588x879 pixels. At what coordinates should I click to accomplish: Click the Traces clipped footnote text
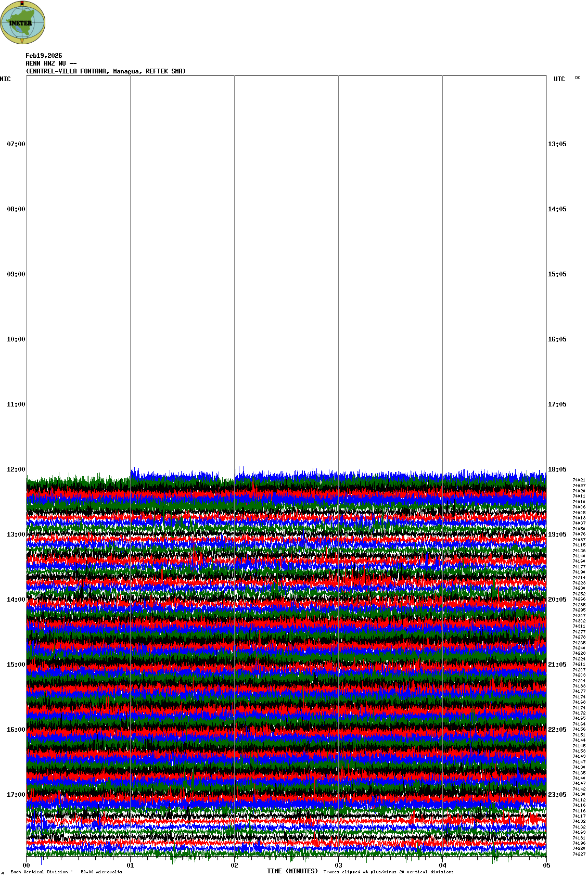[x=388, y=872]
